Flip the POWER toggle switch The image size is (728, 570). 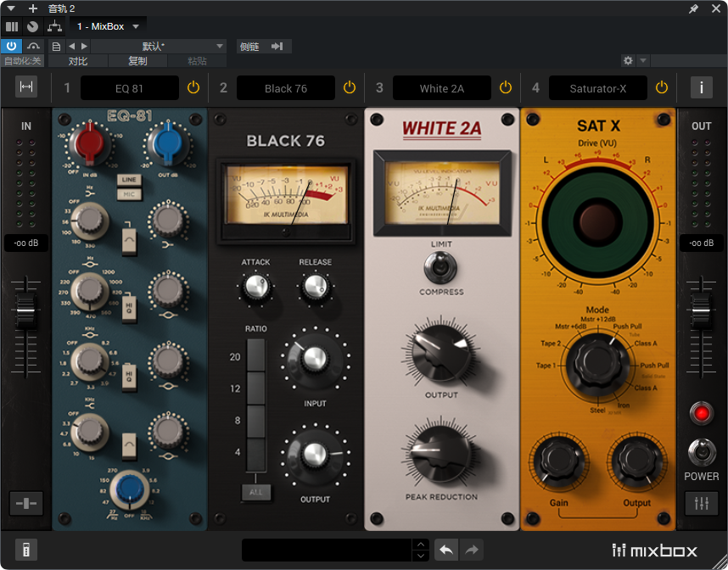click(x=701, y=451)
